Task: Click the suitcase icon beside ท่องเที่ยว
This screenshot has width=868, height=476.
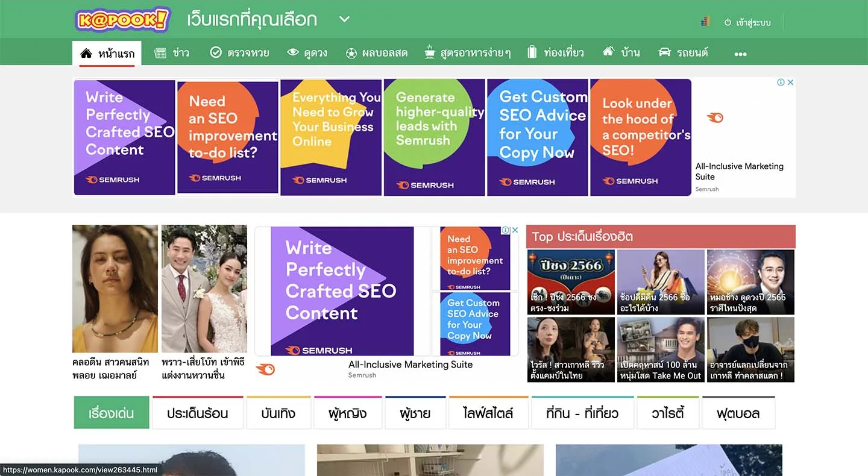Action: [532, 52]
